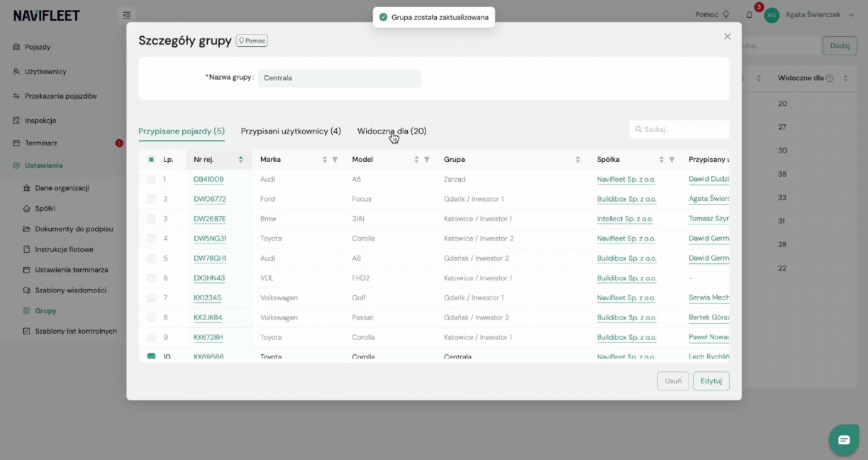Open Bartek Górs assigned user link
This screenshot has width=868, height=460.
709,317
